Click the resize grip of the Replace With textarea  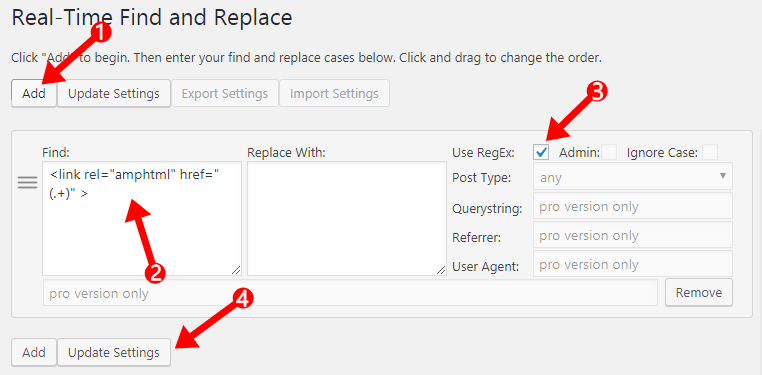coord(441,270)
